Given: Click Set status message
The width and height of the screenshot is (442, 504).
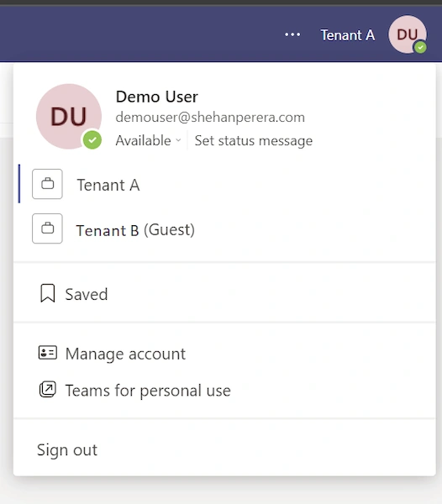Looking at the screenshot, I should (254, 140).
